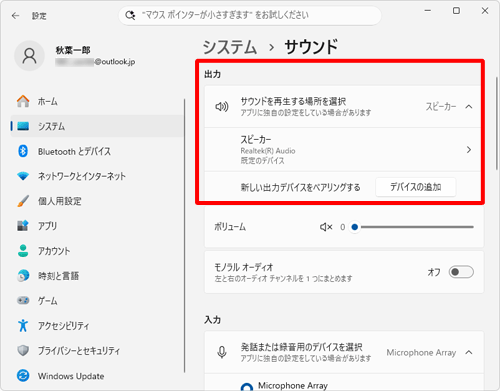
Task: Unmute using the muted volume icon
Action: (326, 227)
